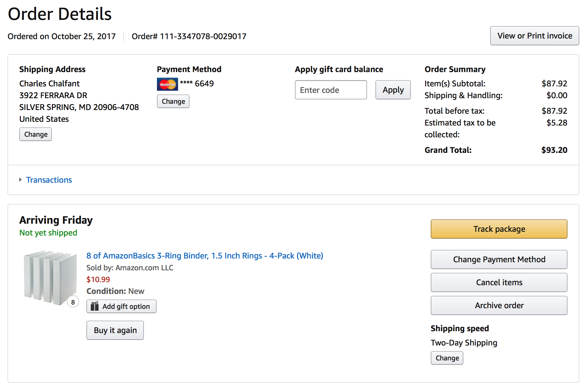Buy the binders again
This screenshot has height=389, width=588.
pyautogui.click(x=115, y=330)
